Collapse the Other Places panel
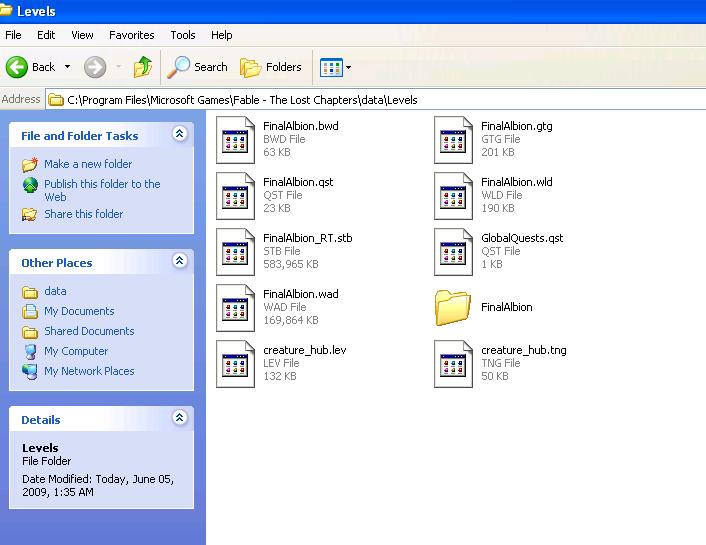Screen dimensions: 706x545 click(x=179, y=261)
